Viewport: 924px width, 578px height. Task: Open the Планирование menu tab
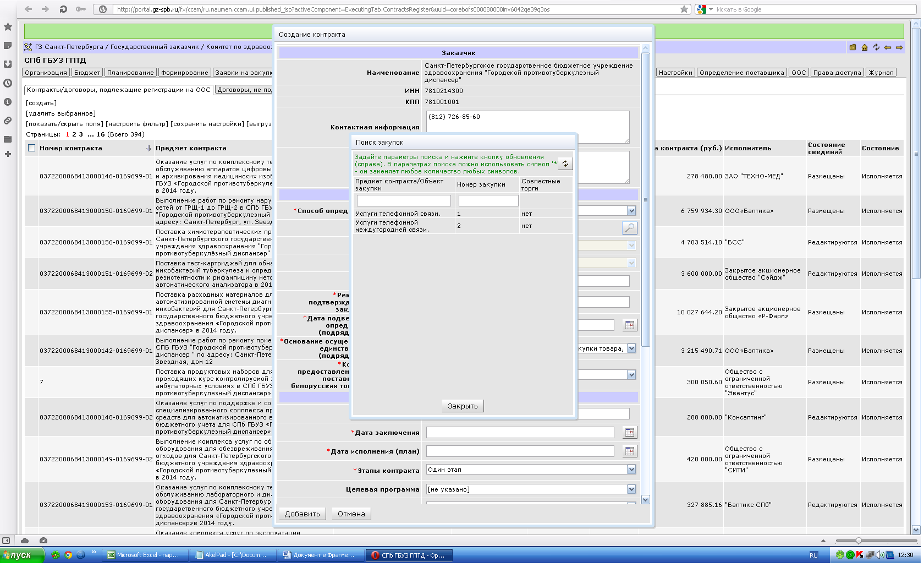click(x=130, y=73)
